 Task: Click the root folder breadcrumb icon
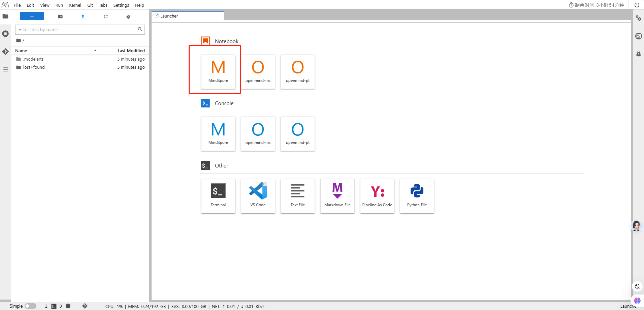tap(19, 40)
